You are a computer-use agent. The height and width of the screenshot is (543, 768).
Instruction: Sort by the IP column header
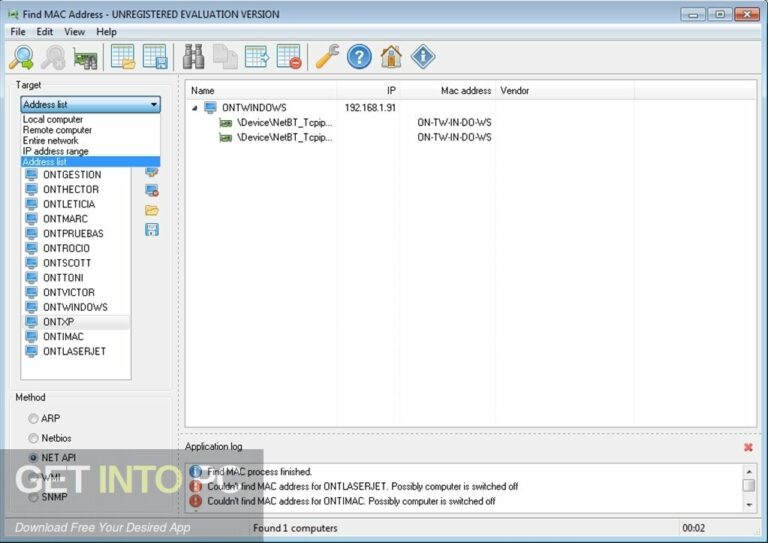click(x=368, y=91)
